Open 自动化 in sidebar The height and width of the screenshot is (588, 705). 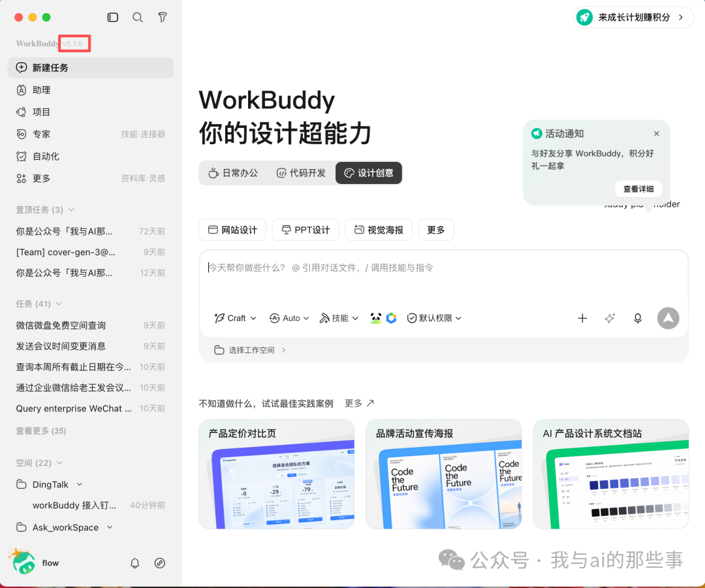(x=90, y=157)
